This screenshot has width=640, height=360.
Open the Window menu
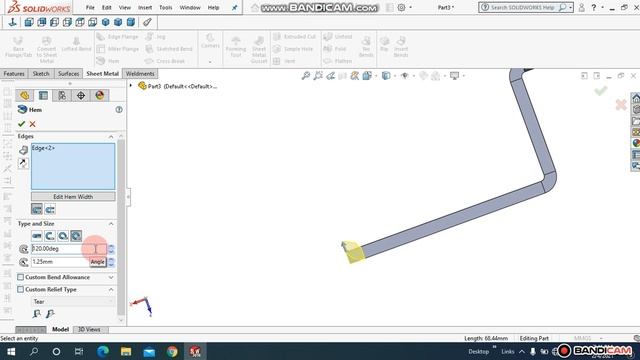point(190,7)
